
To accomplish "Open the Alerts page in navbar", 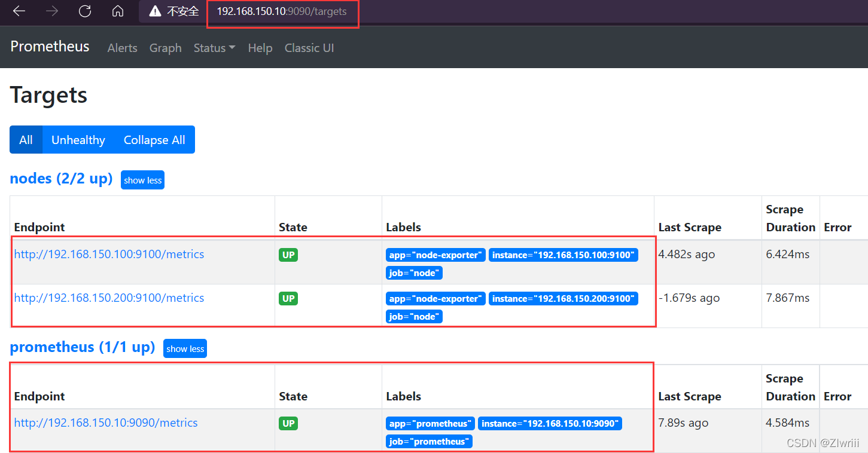I will click(122, 48).
